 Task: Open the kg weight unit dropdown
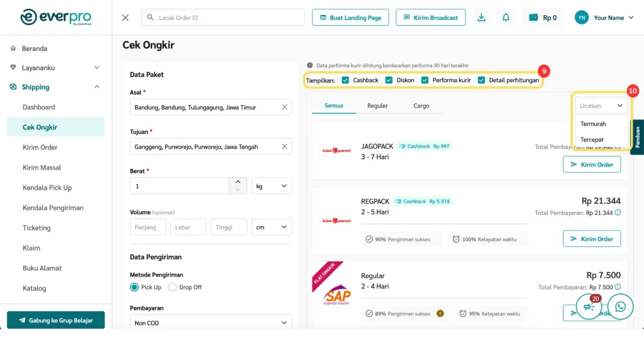point(272,186)
